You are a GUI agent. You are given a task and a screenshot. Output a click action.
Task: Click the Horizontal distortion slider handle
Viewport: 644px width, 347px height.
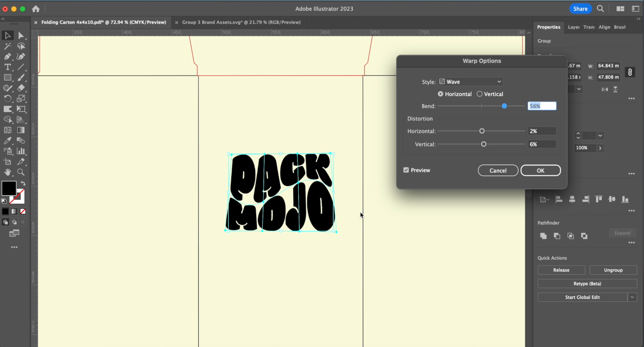coord(482,131)
